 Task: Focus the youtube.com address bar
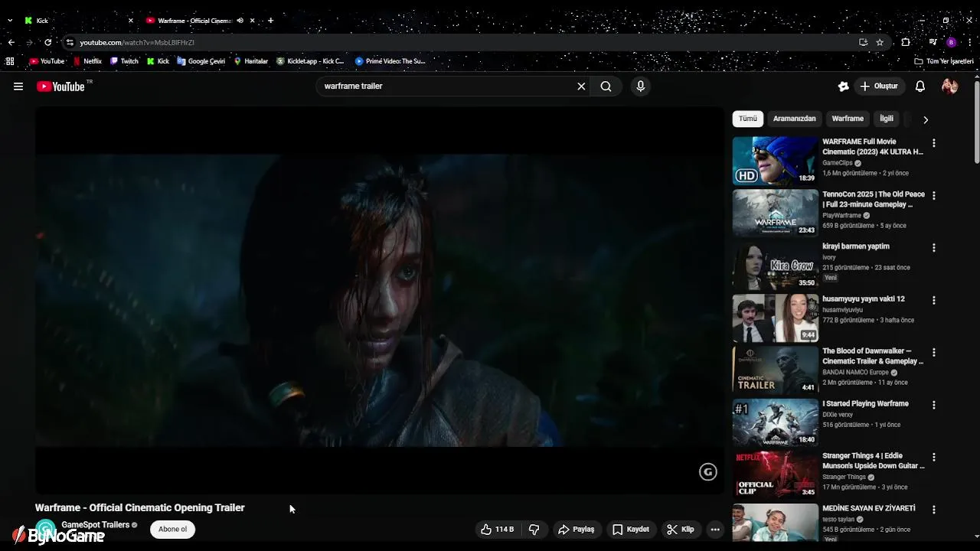point(459,42)
